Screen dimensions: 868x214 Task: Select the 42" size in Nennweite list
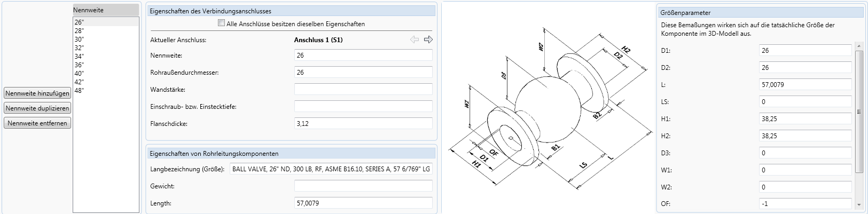coord(106,82)
